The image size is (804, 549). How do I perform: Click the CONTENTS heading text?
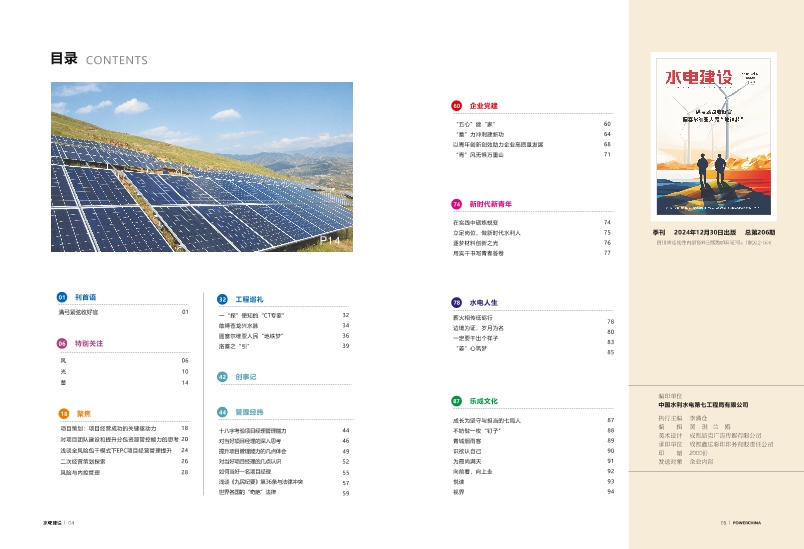coord(117,60)
